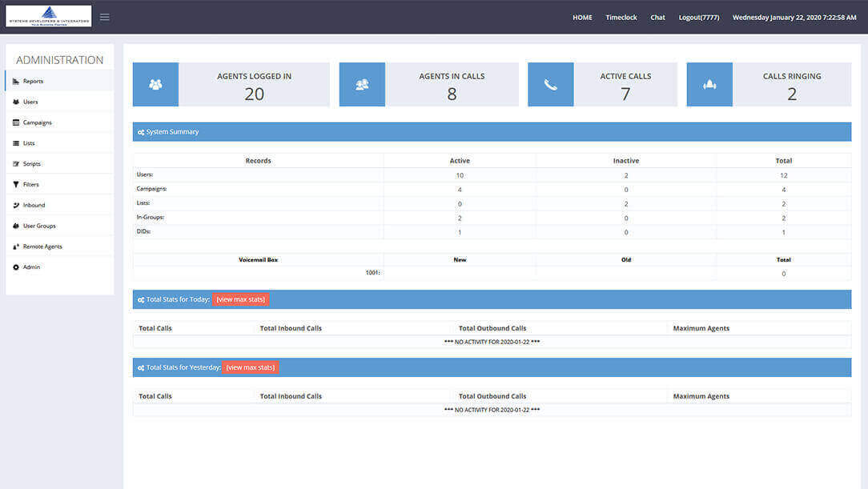Click the Reports chart icon in sidebar
The image size is (868, 489).
[16, 82]
